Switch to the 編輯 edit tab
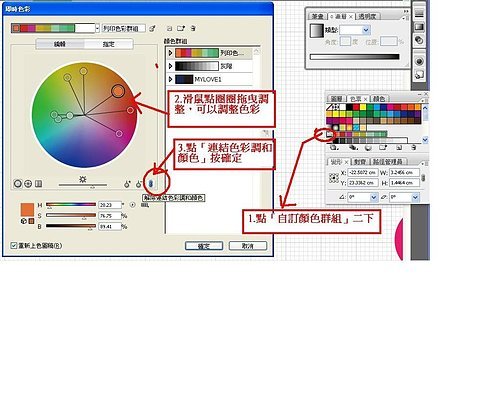The height and width of the screenshot is (400, 500). click(60, 44)
